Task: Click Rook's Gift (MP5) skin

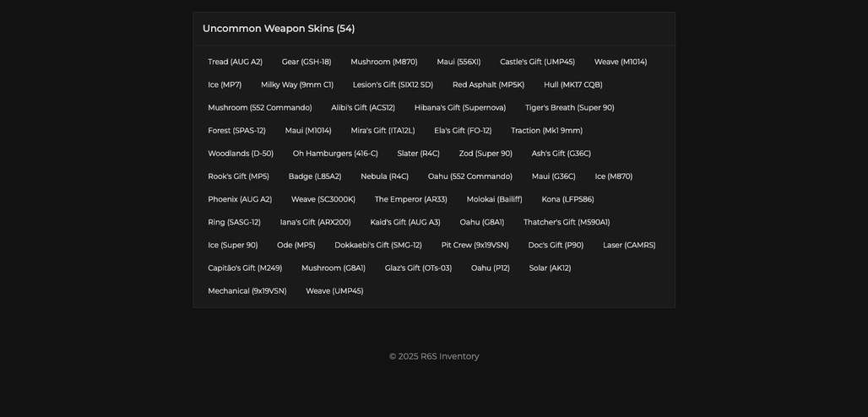Action: (x=239, y=176)
